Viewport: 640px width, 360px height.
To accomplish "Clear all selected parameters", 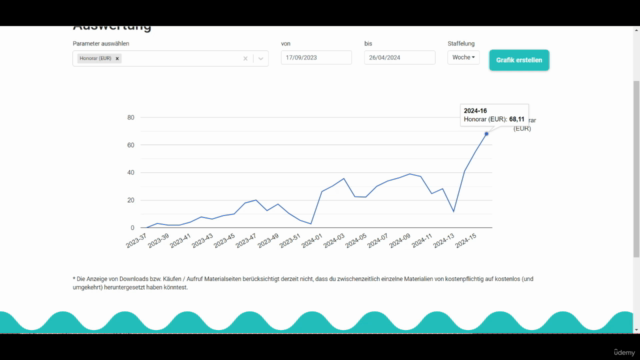I will point(245,59).
